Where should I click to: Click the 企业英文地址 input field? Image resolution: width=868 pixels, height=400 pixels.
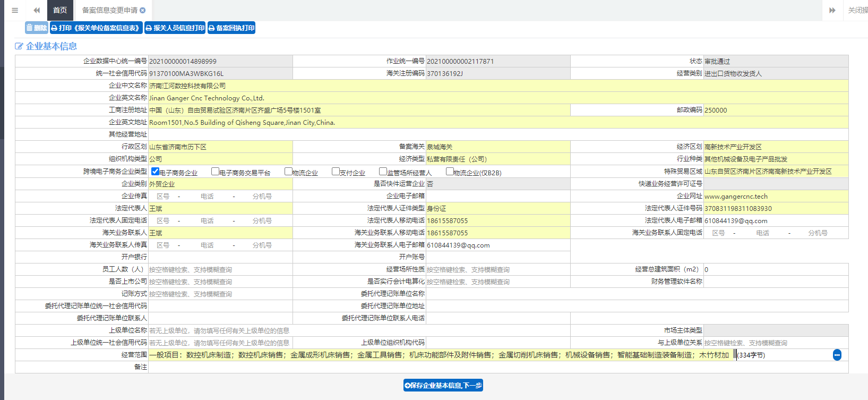click(x=499, y=122)
